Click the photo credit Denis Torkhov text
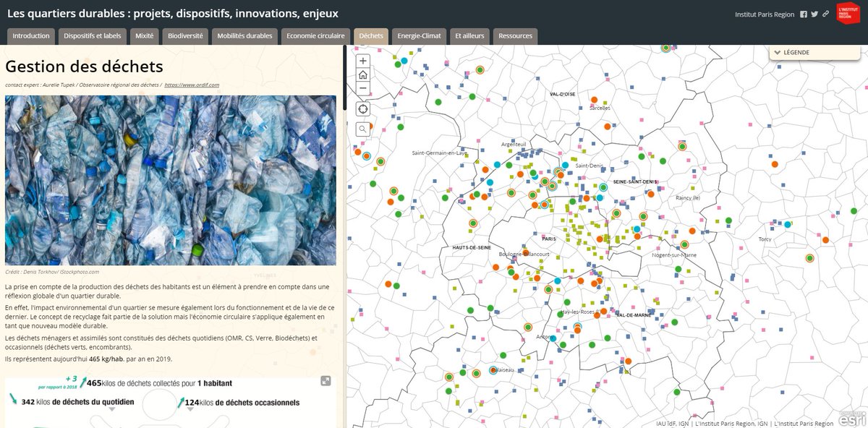868x428 pixels. (52, 272)
